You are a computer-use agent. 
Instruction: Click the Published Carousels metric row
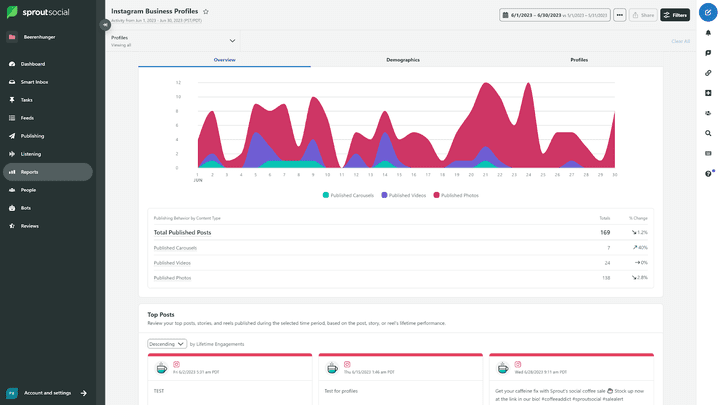175,247
